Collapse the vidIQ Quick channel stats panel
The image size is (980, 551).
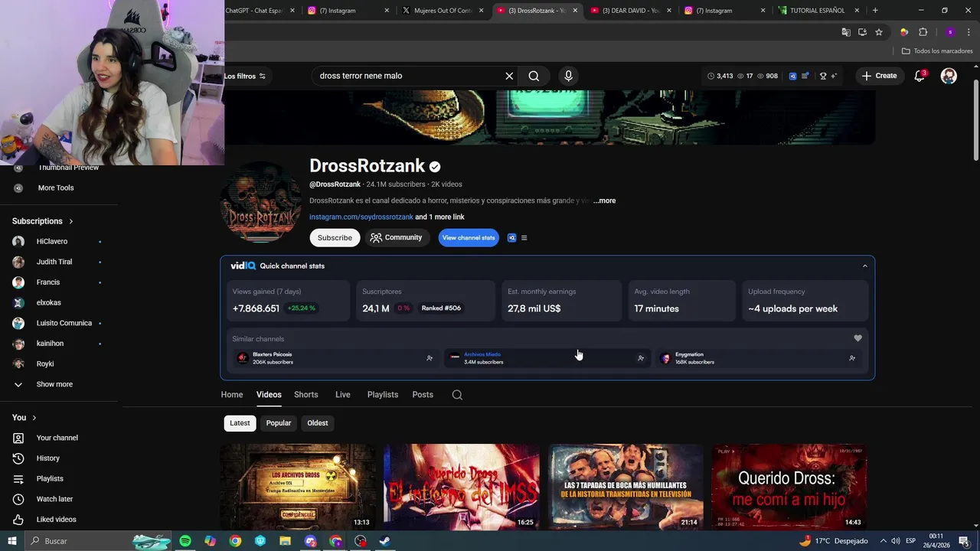point(865,266)
